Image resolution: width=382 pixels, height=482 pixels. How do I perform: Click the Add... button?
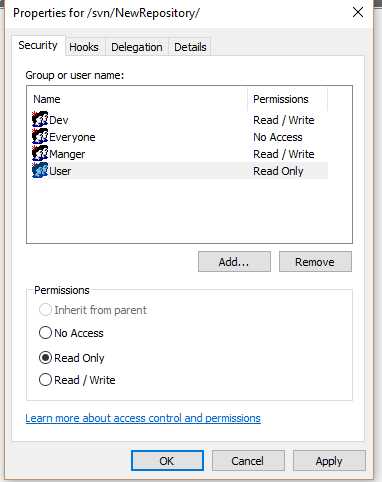[x=234, y=262]
